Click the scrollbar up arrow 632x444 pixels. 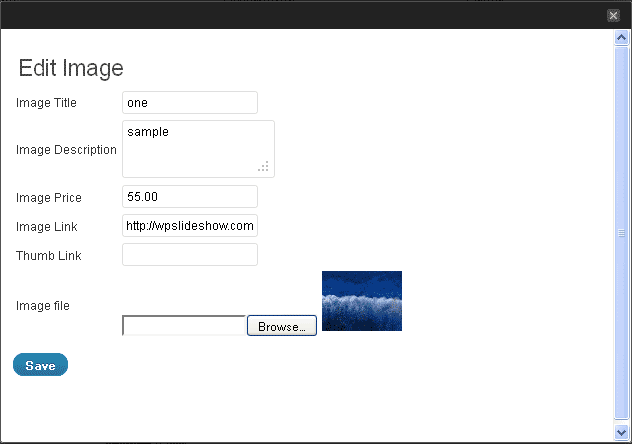click(x=622, y=38)
